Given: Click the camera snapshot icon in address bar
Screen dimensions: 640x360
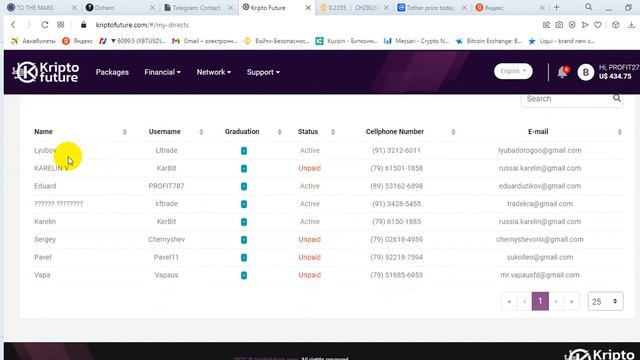Looking at the screenshot, I should pyautogui.click(x=559, y=25).
